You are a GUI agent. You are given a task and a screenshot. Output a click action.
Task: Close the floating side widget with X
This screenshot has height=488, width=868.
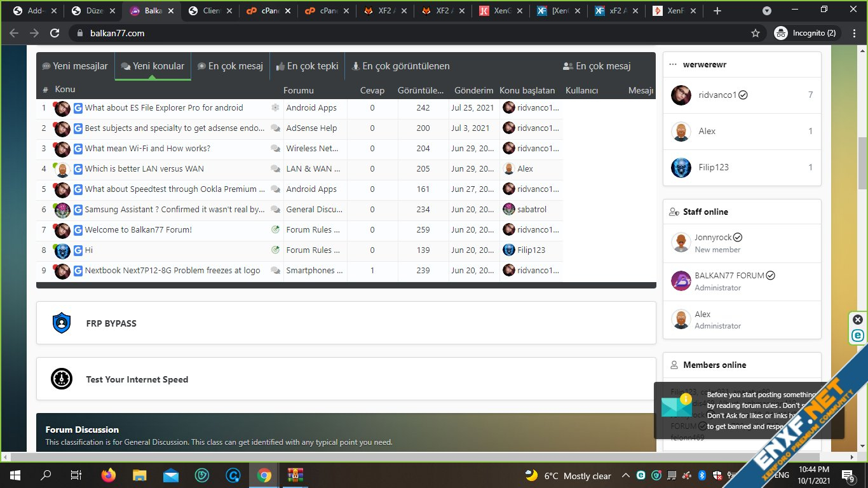pos(858,320)
